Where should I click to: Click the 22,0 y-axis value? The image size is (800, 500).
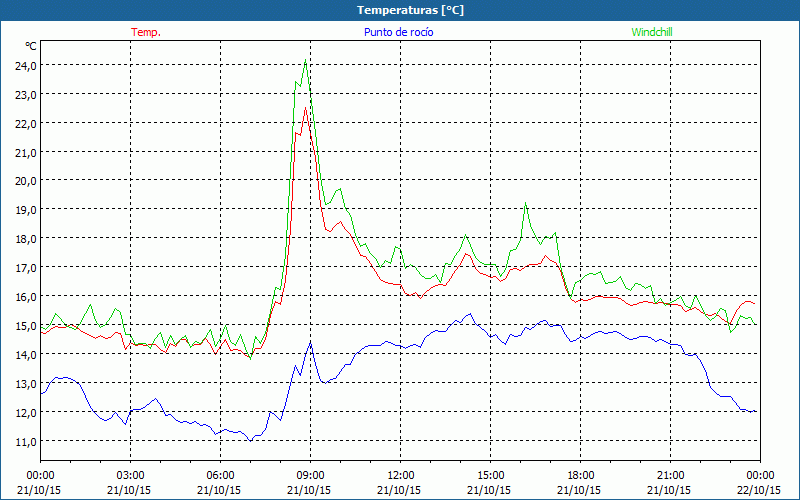click(27, 123)
